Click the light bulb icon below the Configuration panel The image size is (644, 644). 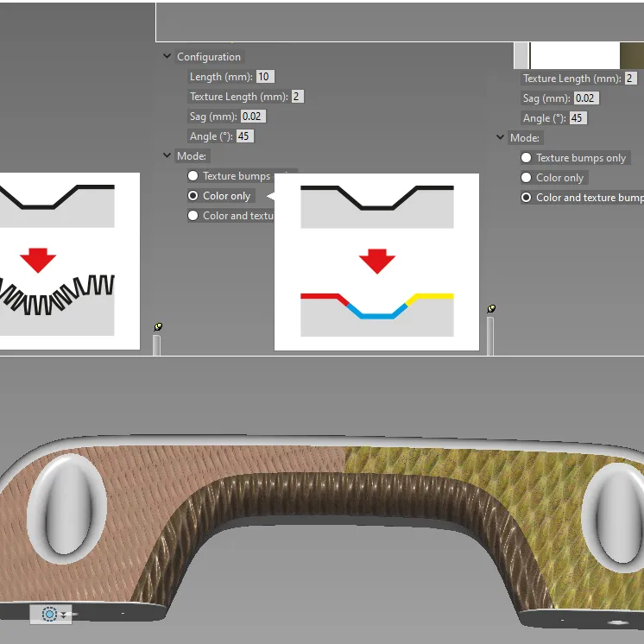coord(158,326)
